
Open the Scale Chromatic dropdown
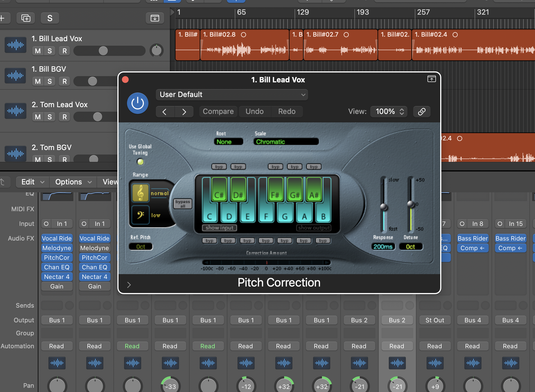[286, 142]
